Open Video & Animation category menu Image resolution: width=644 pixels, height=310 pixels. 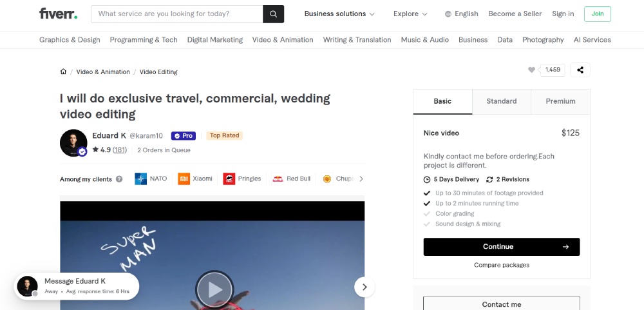click(x=283, y=40)
